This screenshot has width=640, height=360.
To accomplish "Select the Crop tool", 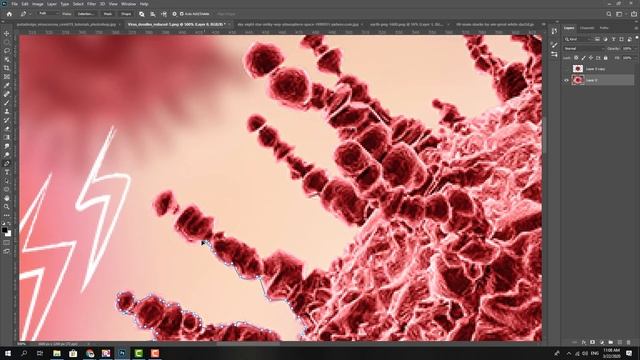I will click(7, 68).
